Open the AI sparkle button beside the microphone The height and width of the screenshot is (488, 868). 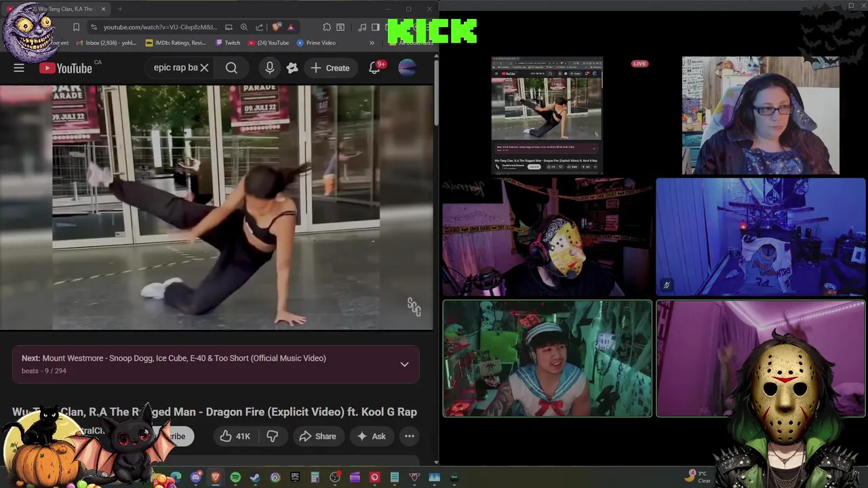292,68
